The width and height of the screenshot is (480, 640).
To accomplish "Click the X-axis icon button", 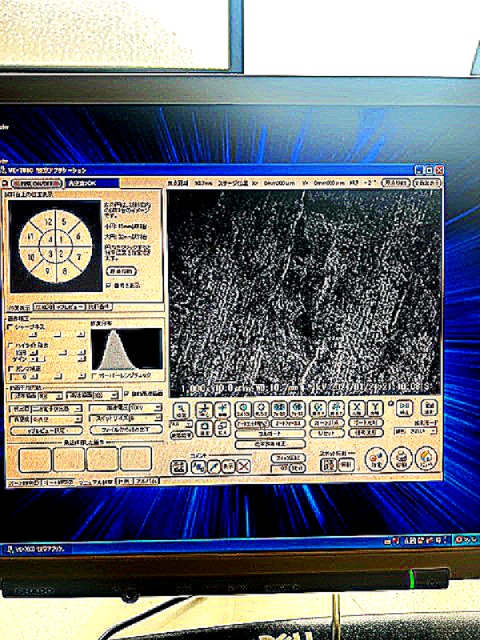I will coord(357,409).
